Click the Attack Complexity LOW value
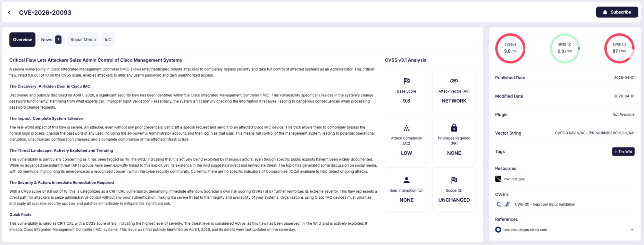Image resolution: width=644 pixels, height=245 pixels. click(x=406, y=153)
